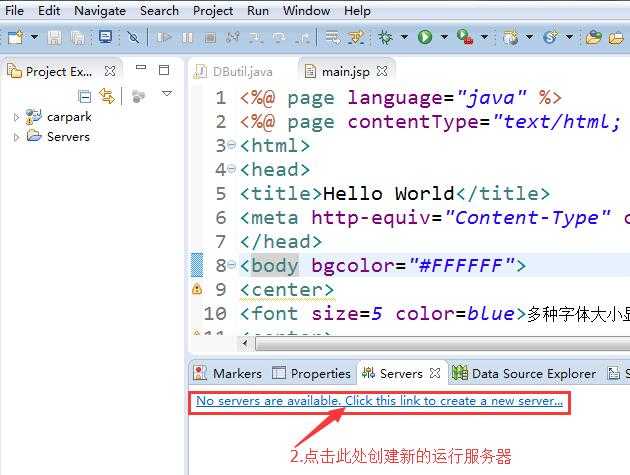Image resolution: width=630 pixels, height=475 pixels.
Task: Click the New Servlet icon
Action: [550, 37]
